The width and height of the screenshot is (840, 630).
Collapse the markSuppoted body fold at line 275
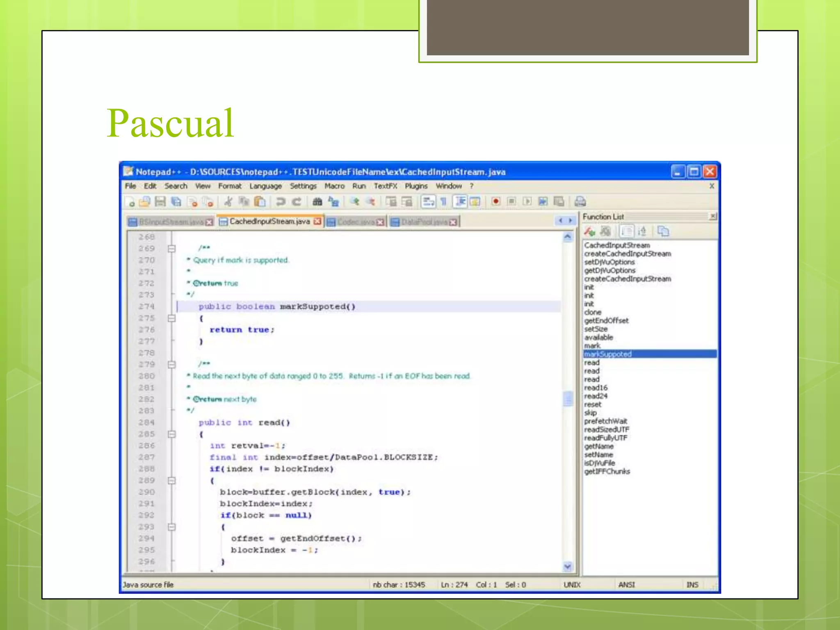(x=172, y=318)
